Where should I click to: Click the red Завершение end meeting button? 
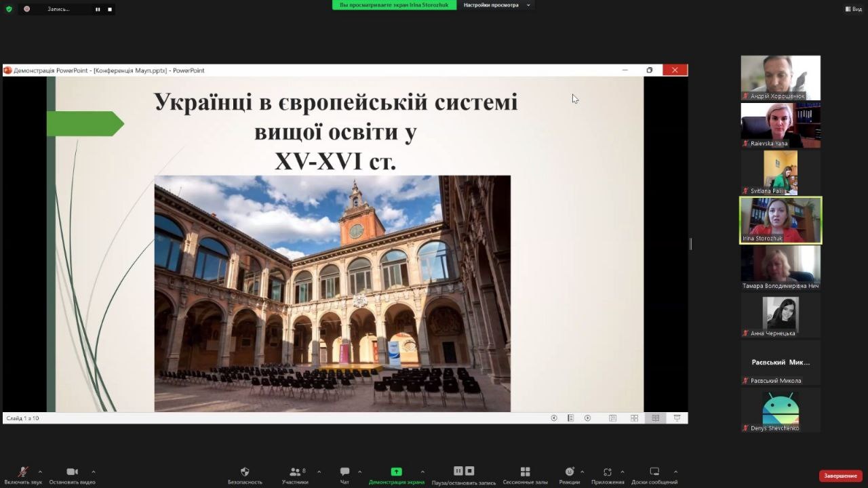(840, 476)
